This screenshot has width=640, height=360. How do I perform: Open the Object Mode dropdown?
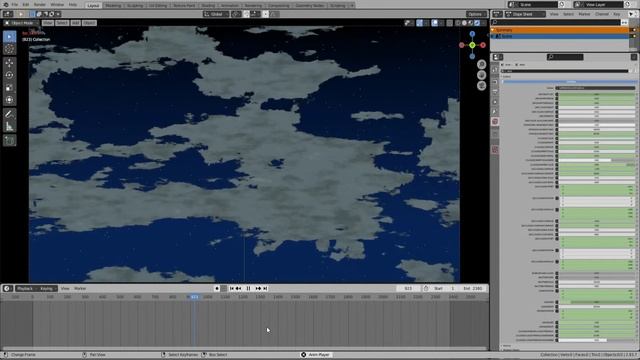point(21,23)
